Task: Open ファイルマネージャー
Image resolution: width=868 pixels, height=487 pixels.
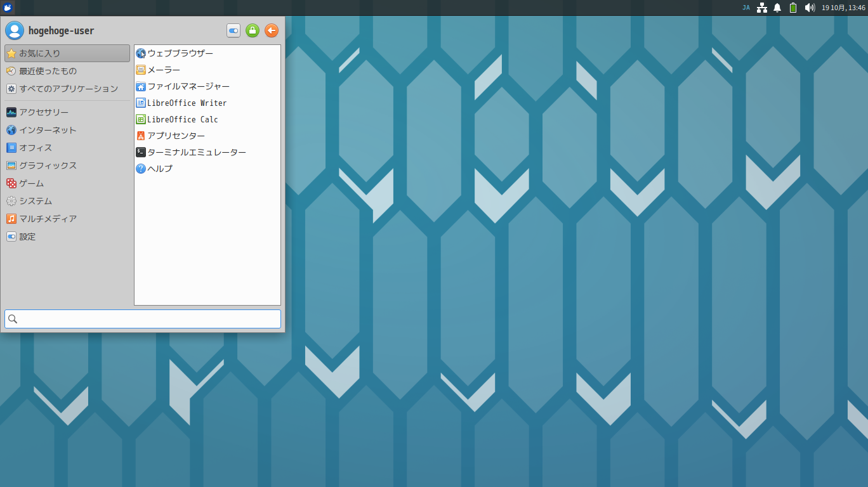Action: 207,86
